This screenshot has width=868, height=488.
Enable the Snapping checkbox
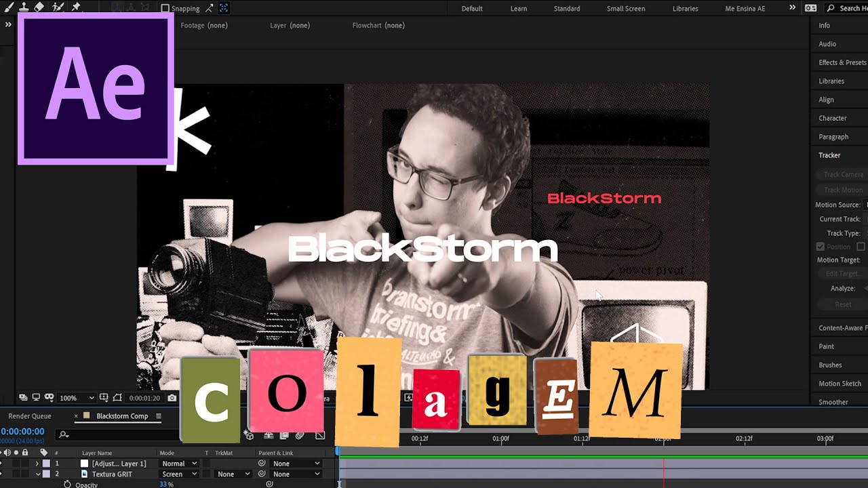[165, 9]
